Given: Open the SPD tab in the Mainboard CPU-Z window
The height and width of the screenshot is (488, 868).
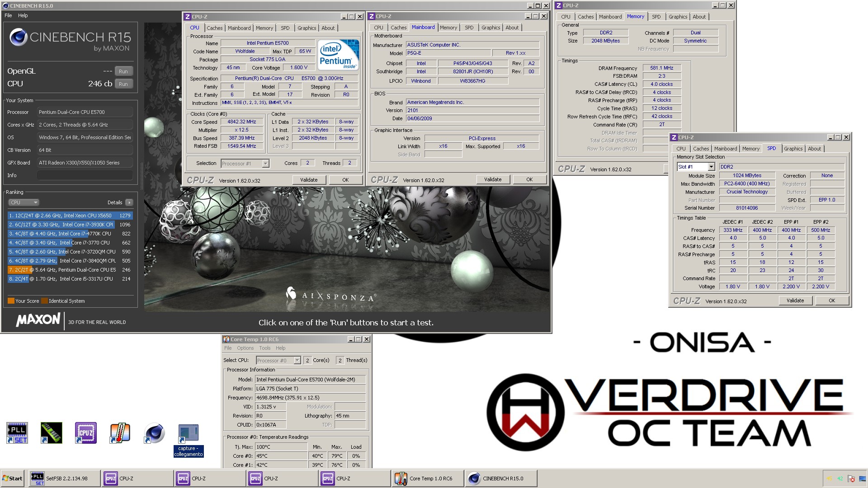Looking at the screenshot, I should point(469,28).
